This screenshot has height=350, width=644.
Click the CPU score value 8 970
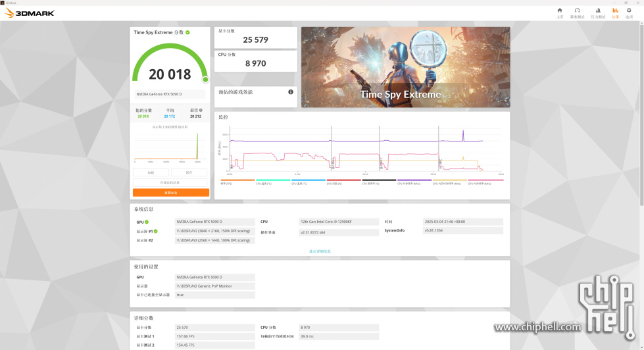click(255, 63)
